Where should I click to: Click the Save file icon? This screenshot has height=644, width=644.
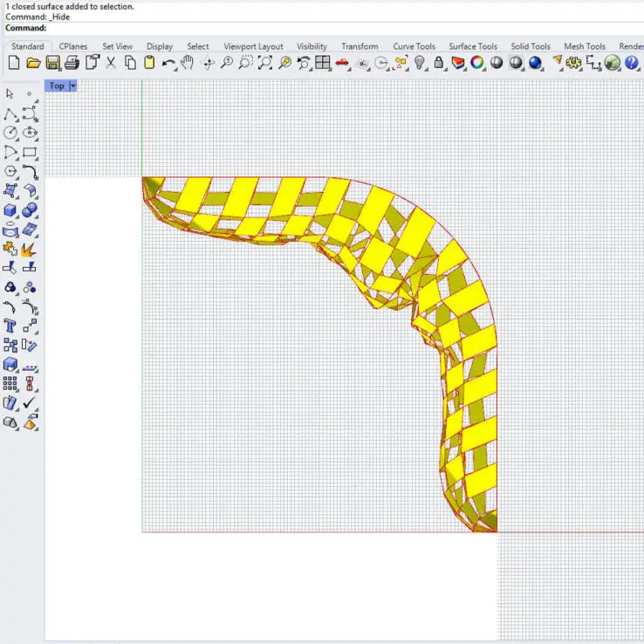pyautogui.click(x=52, y=63)
